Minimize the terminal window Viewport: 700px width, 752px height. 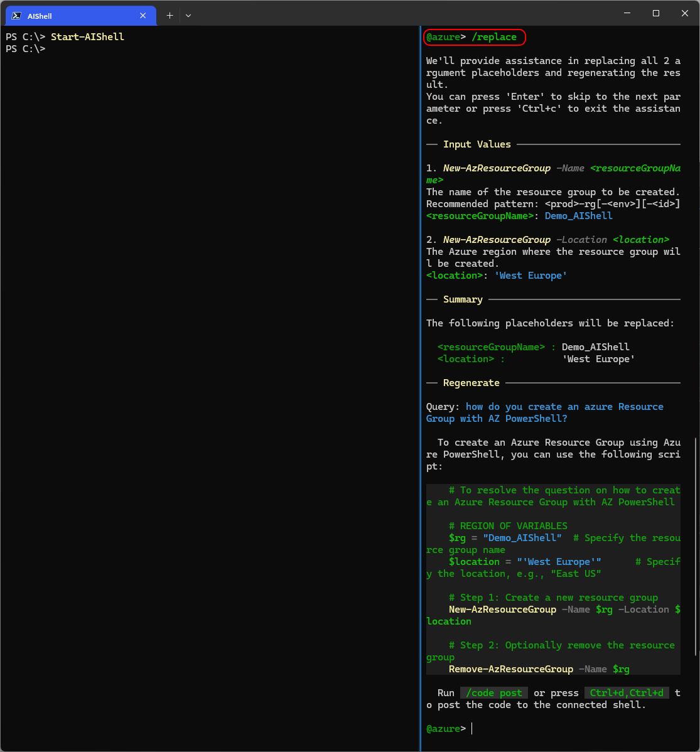click(627, 13)
